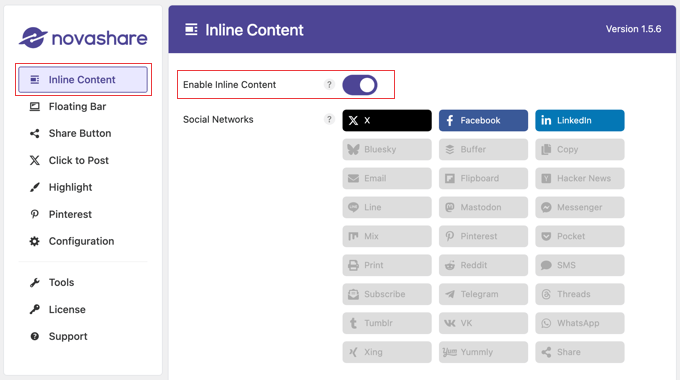
Task: Enable the Xing network button
Action: [x=387, y=352]
